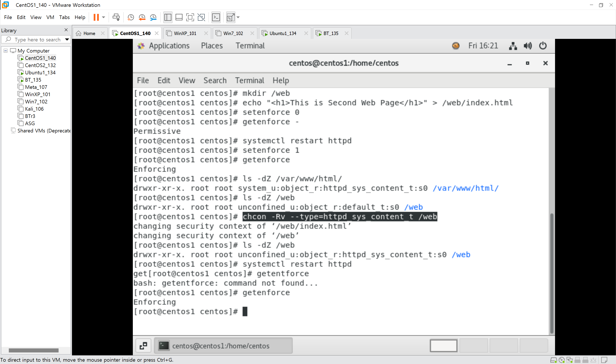Revert the VM to its snapshot
The width and height of the screenshot is (616, 364).
142,17
